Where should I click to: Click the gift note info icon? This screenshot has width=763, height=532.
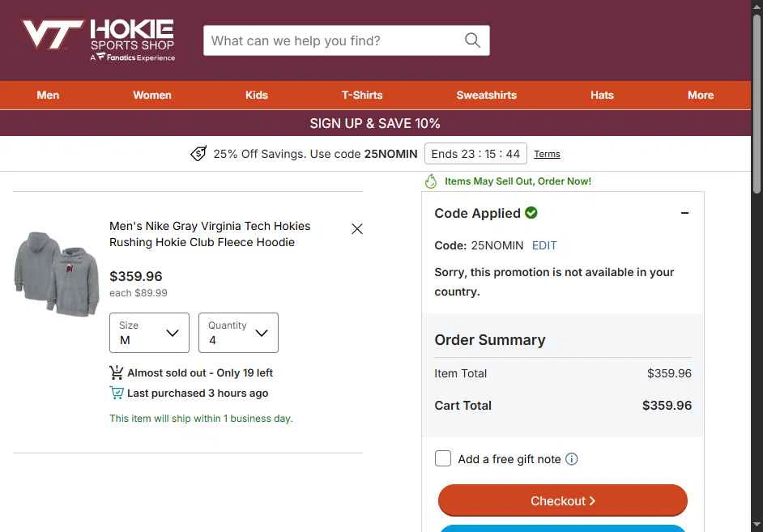point(572,459)
